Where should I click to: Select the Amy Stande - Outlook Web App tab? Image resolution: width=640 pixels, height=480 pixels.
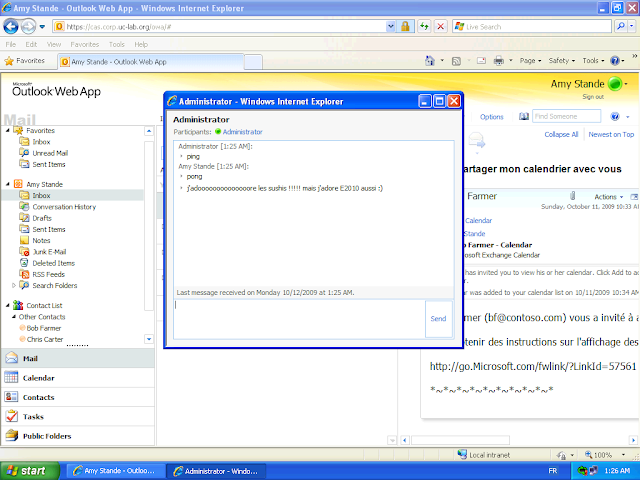pyautogui.click(x=151, y=62)
